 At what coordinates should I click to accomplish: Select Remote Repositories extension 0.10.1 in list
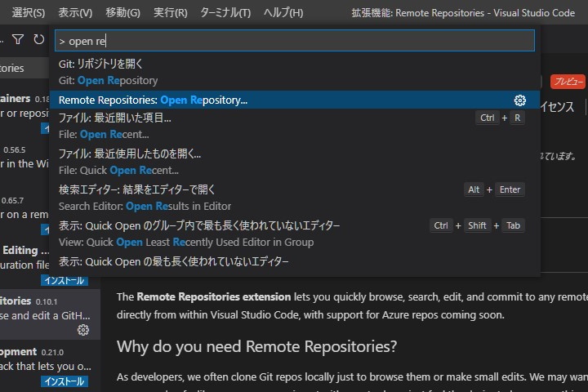pyautogui.click(x=50, y=315)
